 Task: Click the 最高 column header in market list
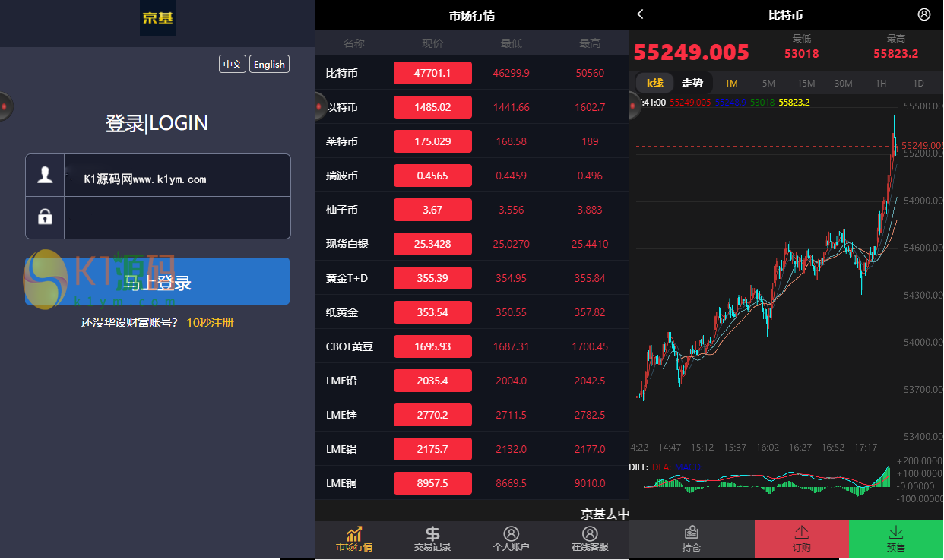click(590, 43)
